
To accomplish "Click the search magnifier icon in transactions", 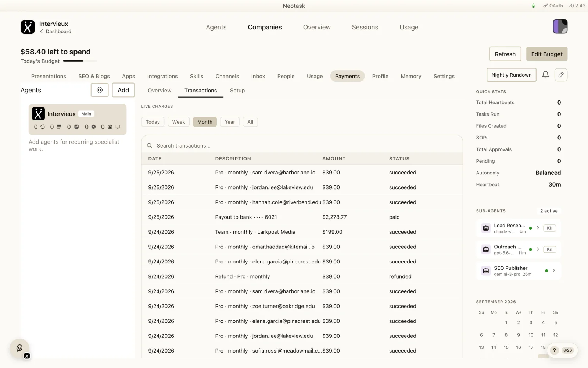I will pyautogui.click(x=150, y=145).
